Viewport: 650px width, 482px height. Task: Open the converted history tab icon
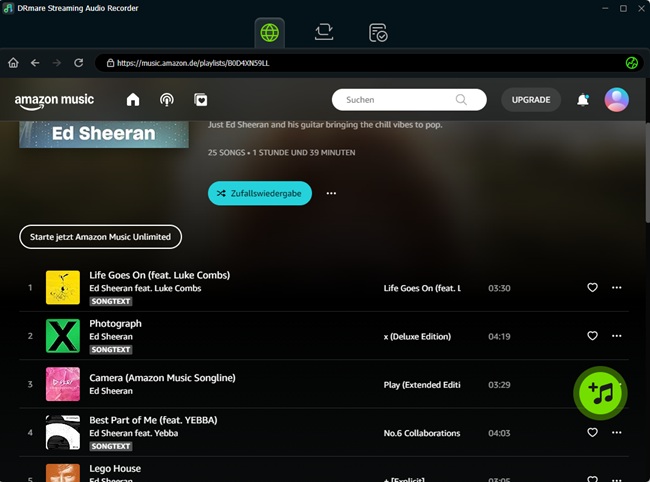click(x=378, y=33)
